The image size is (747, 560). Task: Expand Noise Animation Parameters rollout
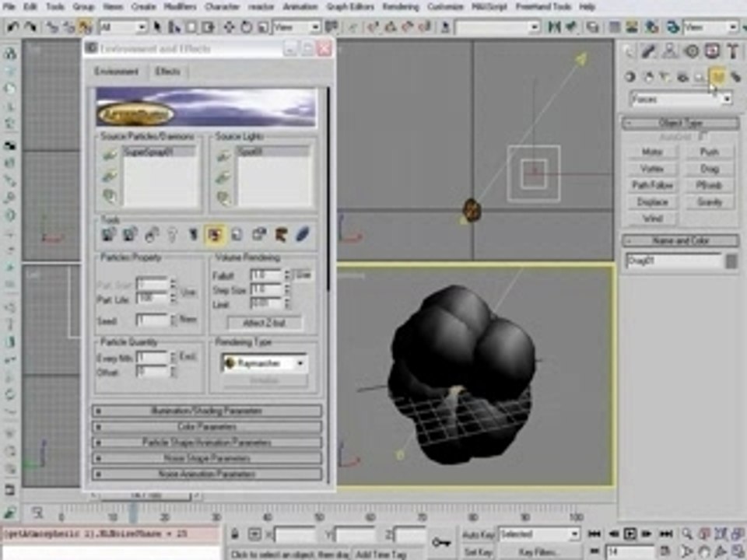click(207, 474)
